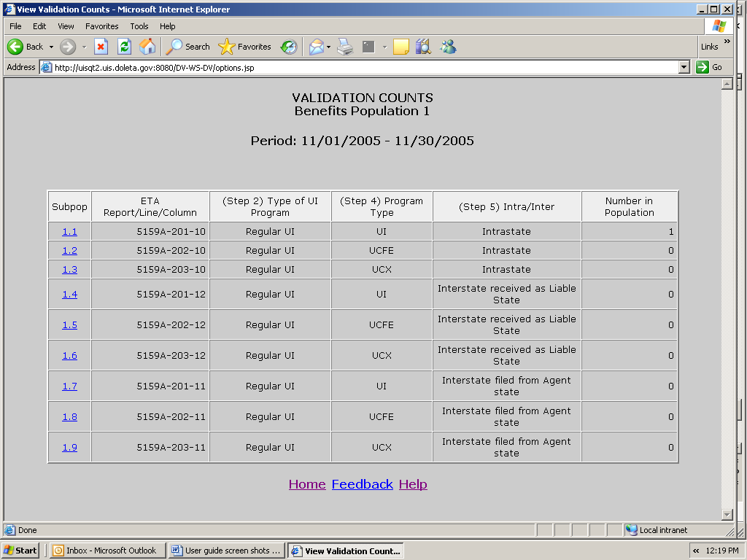Expand hidden system tray icons chevron
The width and height of the screenshot is (747, 560).
[x=696, y=551]
